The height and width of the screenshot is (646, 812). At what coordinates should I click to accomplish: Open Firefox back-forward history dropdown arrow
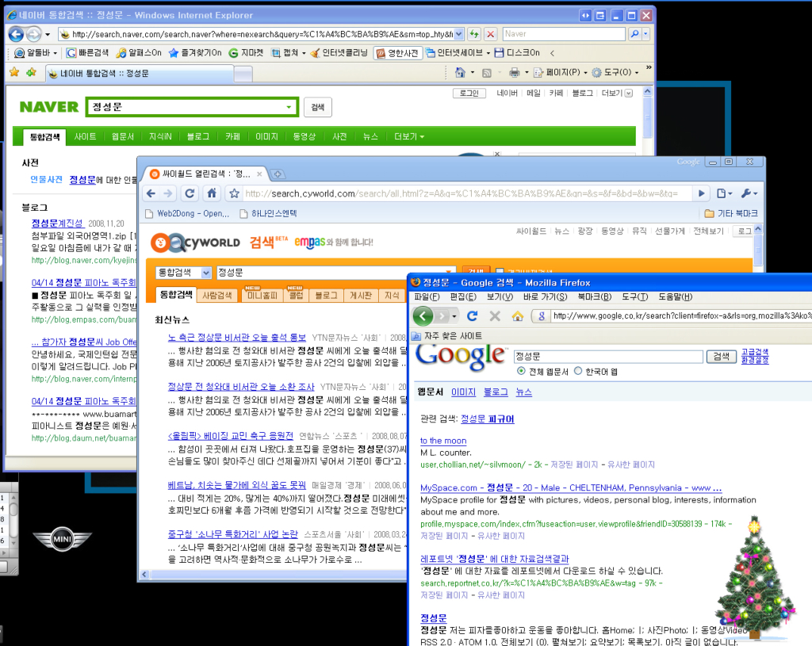click(454, 315)
